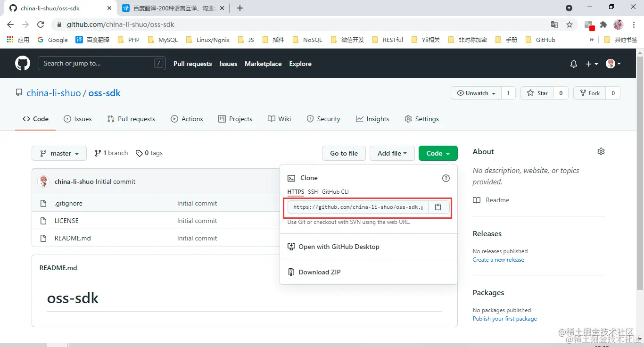
Task: Open the 应用 apps shortcut
Action: [18, 40]
